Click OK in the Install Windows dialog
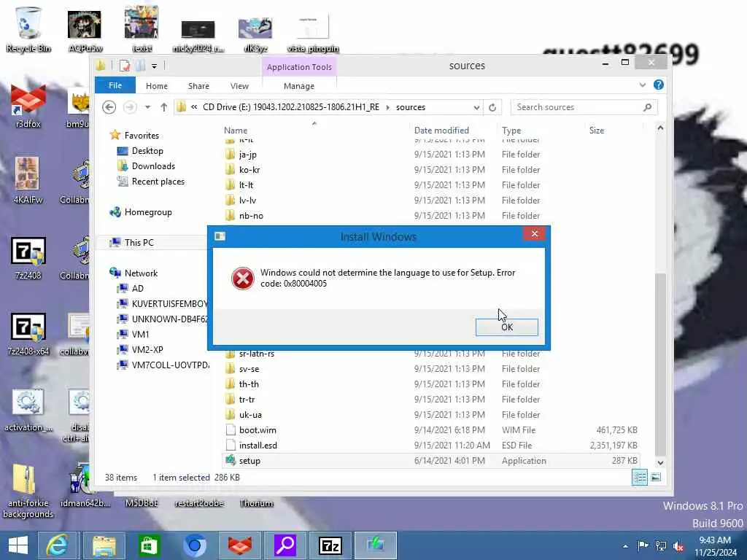Image resolution: width=747 pixels, height=560 pixels. 507,327
